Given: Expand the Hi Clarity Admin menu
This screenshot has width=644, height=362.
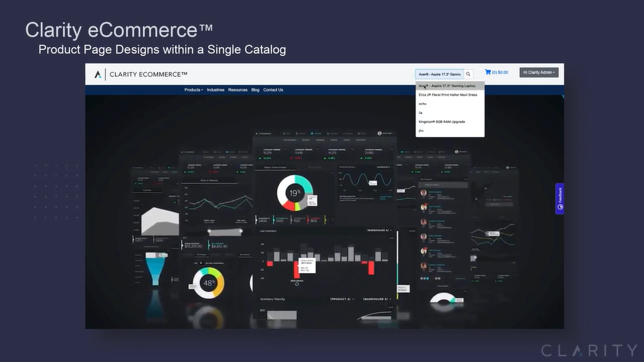Looking at the screenshot, I should click(538, 73).
